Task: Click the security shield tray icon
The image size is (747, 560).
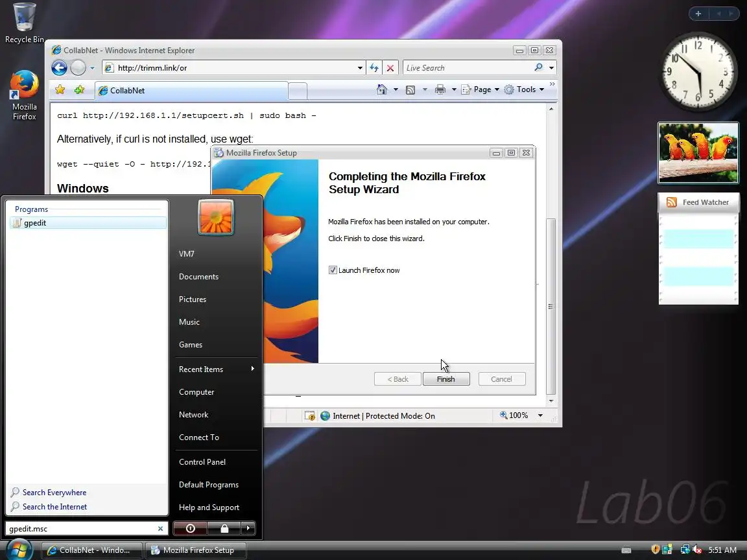Action: point(655,550)
